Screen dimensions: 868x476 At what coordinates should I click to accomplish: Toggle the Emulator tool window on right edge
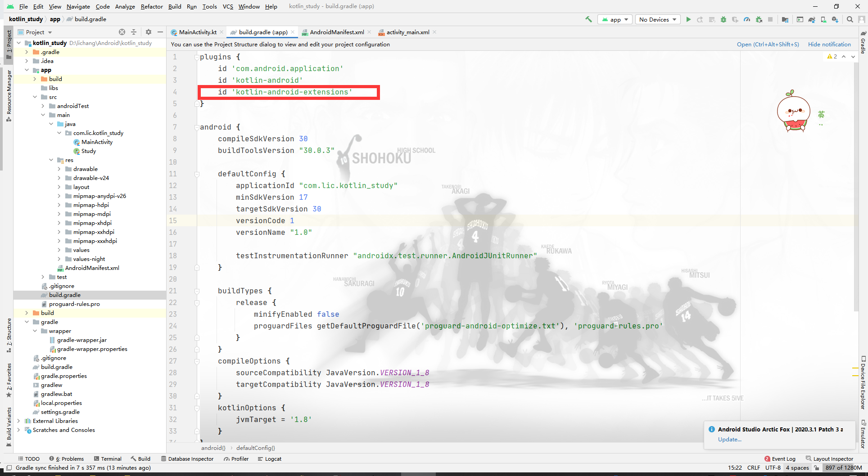(x=863, y=434)
